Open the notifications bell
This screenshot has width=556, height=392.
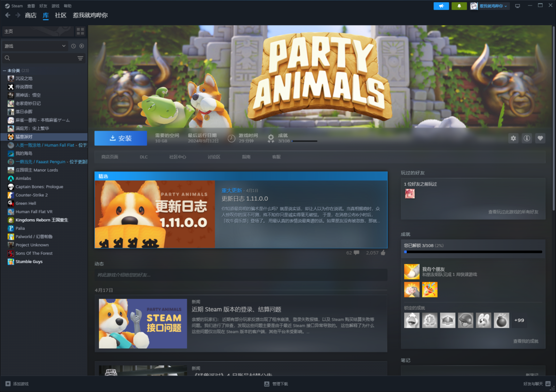tap(459, 6)
